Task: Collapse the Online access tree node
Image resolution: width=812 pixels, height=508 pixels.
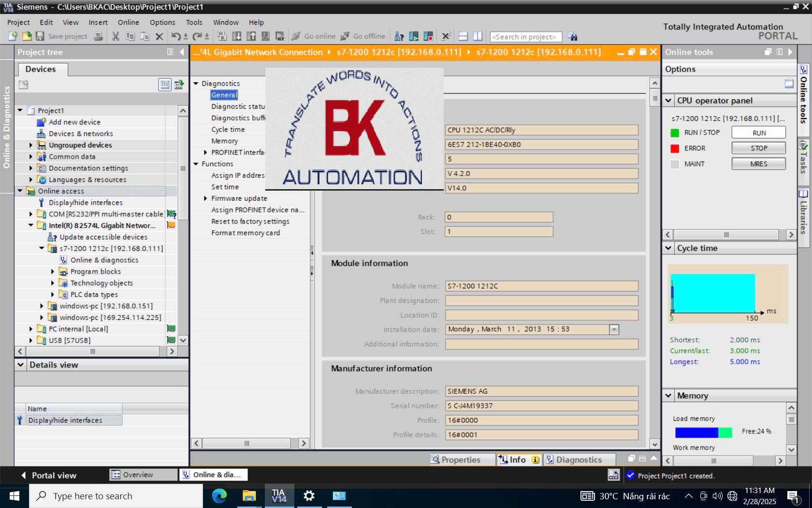Action: 20,191
